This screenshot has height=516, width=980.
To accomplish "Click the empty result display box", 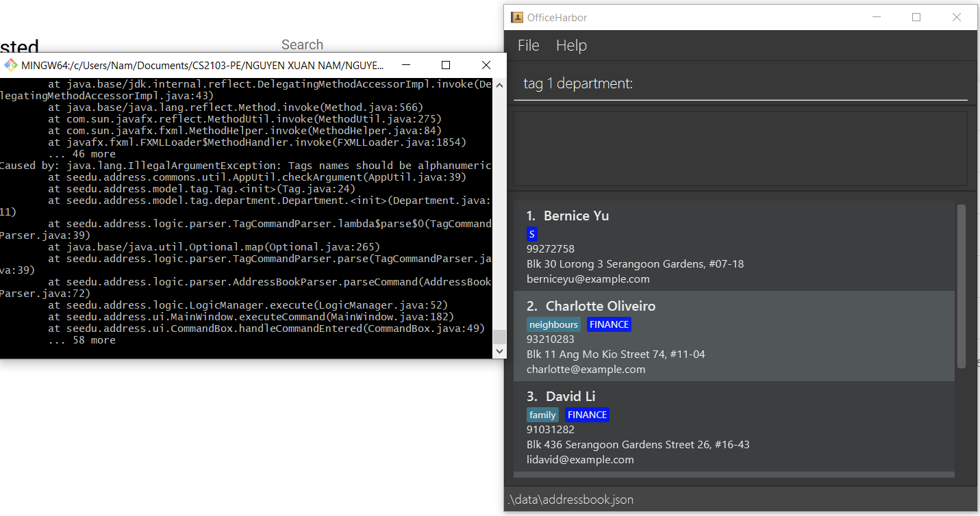I will click(740, 148).
